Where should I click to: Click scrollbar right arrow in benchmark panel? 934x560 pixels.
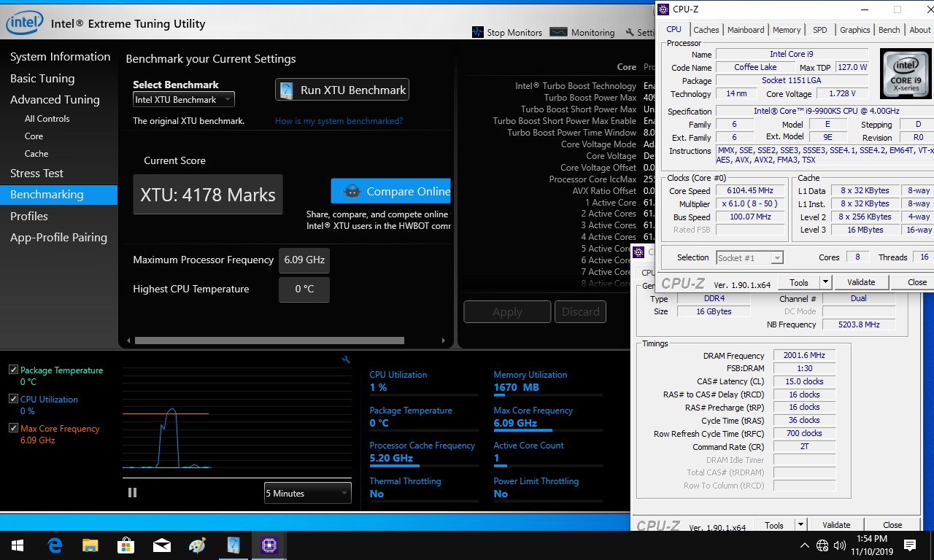click(444, 341)
